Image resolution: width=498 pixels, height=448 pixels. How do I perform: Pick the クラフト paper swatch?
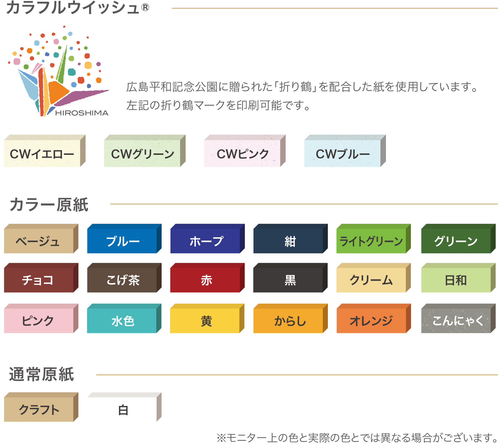pyautogui.click(x=41, y=407)
